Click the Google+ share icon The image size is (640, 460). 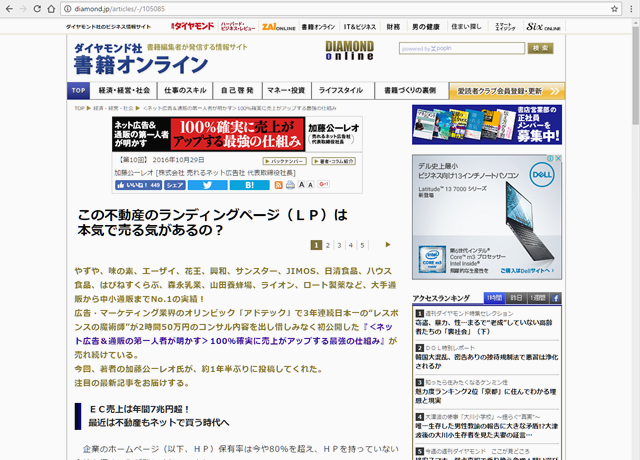[x=324, y=185]
